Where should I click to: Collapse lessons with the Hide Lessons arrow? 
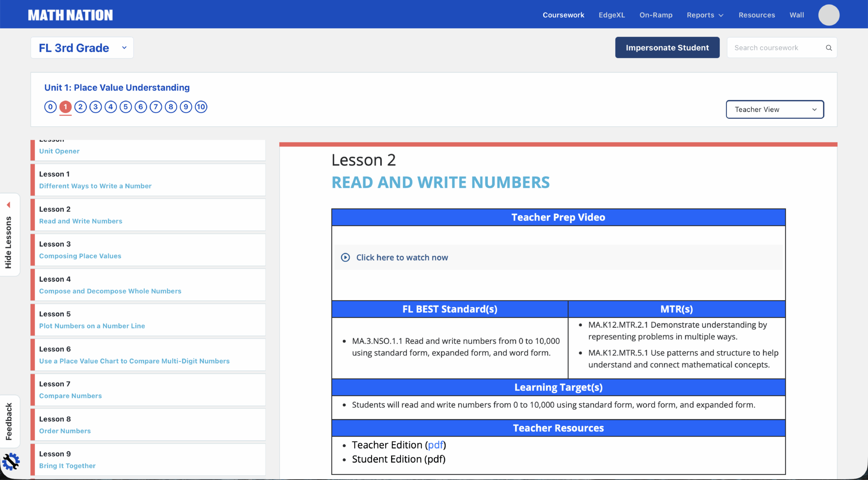9,204
